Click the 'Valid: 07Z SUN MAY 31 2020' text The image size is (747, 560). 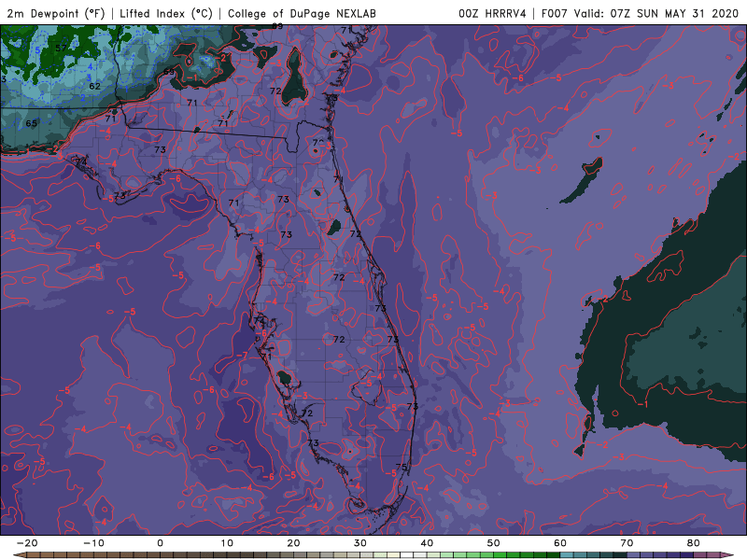coord(656,13)
